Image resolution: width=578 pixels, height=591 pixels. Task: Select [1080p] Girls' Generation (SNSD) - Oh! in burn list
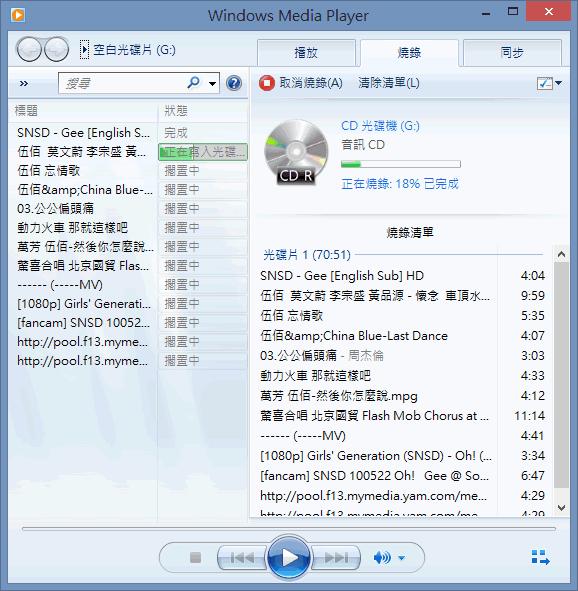376,456
